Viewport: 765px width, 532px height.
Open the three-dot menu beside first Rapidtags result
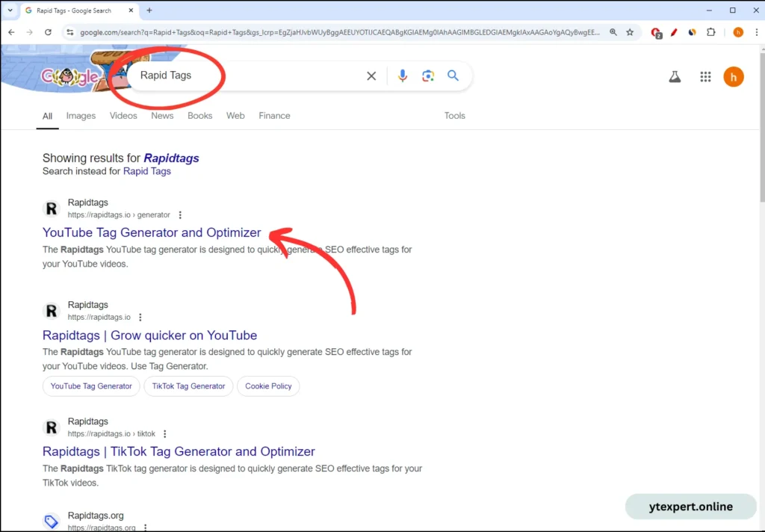[180, 214]
